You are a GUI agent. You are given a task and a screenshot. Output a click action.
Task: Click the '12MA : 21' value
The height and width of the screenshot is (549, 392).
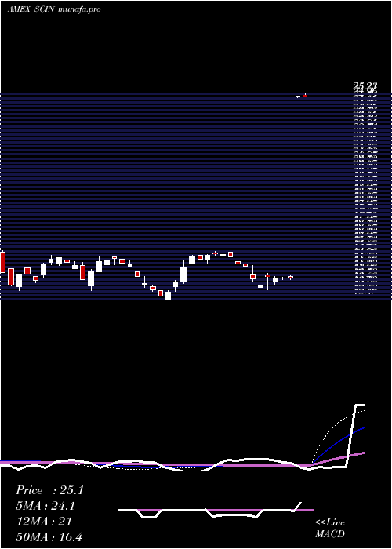(x=44, y=522)
